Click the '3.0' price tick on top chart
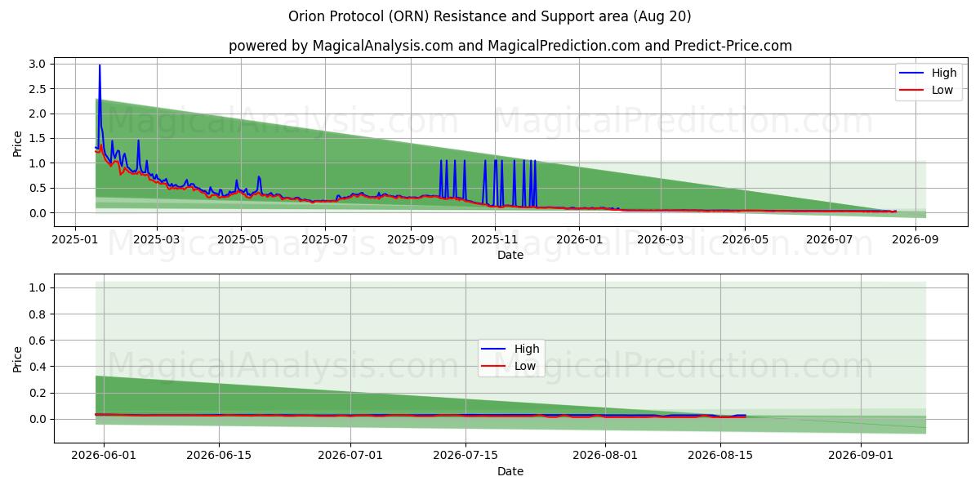Image resolution: width=980 pixels, height=490 pixels. pyautogui.click(x=38, y=64)
